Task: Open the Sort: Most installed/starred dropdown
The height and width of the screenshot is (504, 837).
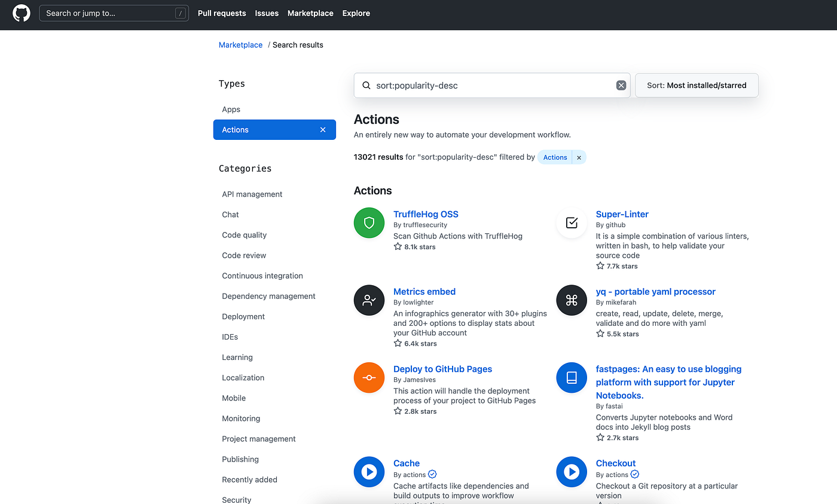Action: pos(697,85)
